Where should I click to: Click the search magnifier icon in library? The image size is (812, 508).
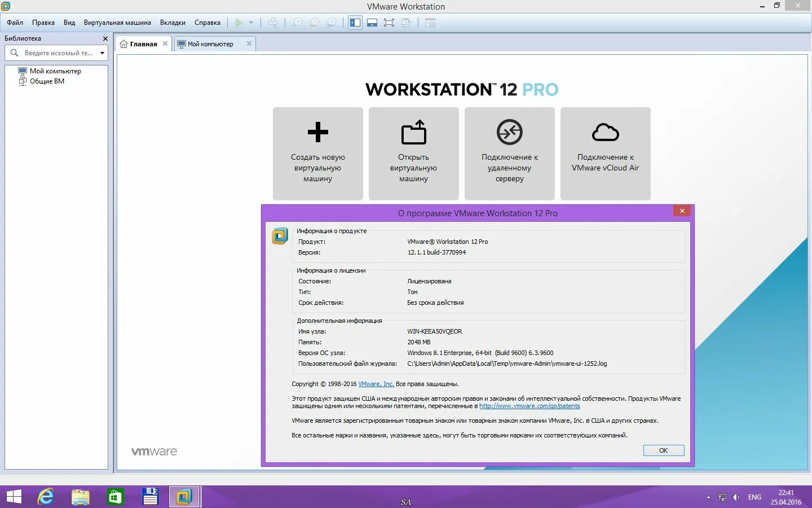coord(15,53)
